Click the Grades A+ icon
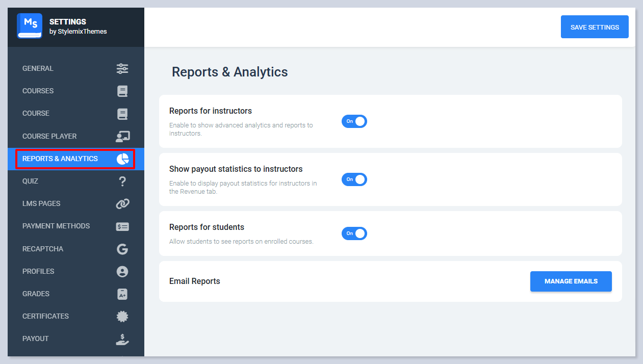 pyautogui.click(x=122, y=294)
